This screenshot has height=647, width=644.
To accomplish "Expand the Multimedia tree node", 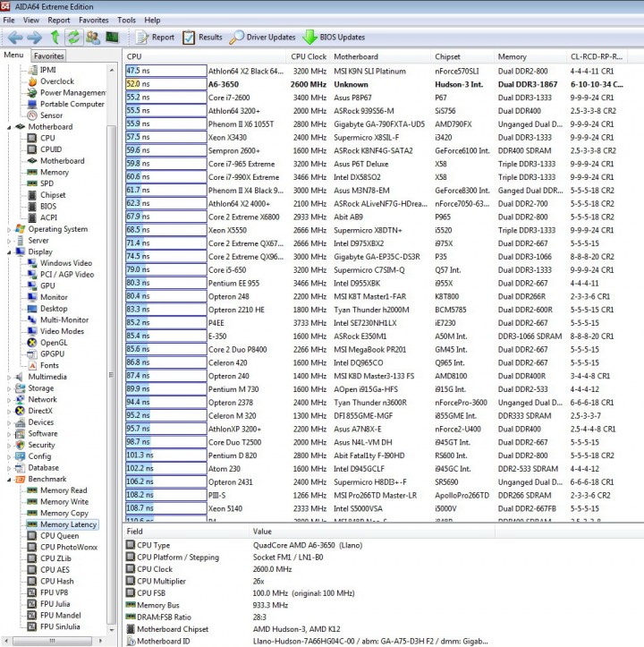I will point(9,377).
